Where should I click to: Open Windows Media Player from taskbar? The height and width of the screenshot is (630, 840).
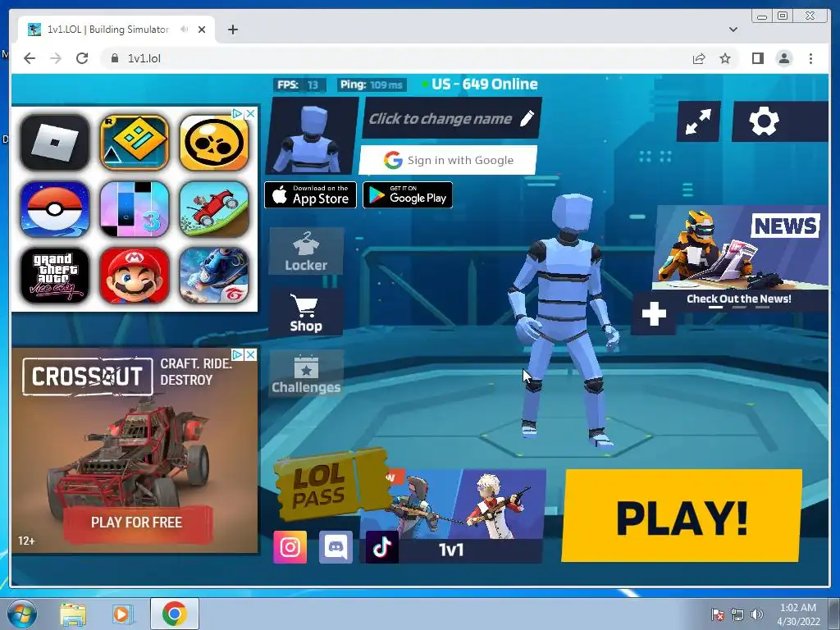click(x=122, y=614)
